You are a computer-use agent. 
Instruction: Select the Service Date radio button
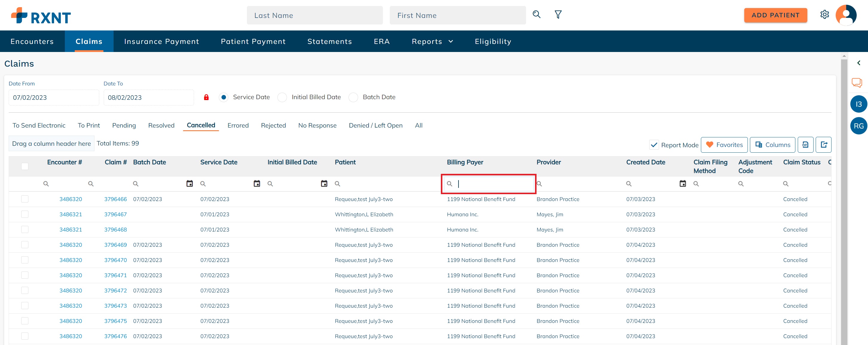click(223, 97)
